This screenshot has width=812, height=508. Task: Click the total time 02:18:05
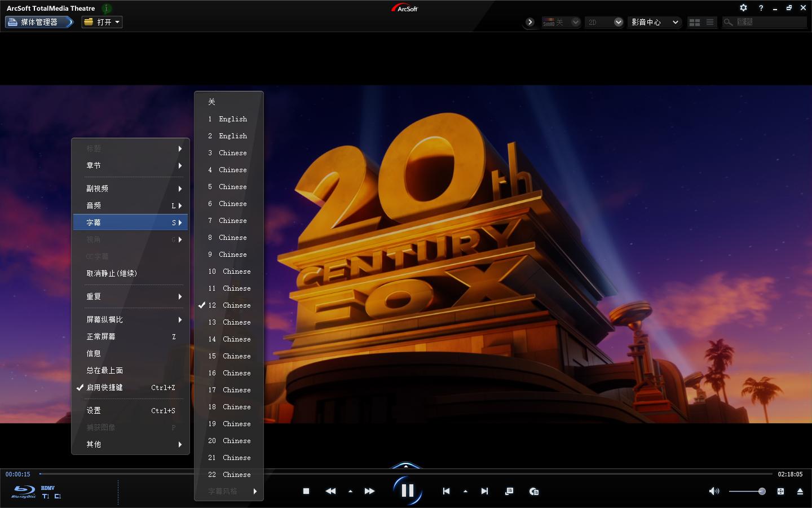pyautogui.click(x=790, y=474)
